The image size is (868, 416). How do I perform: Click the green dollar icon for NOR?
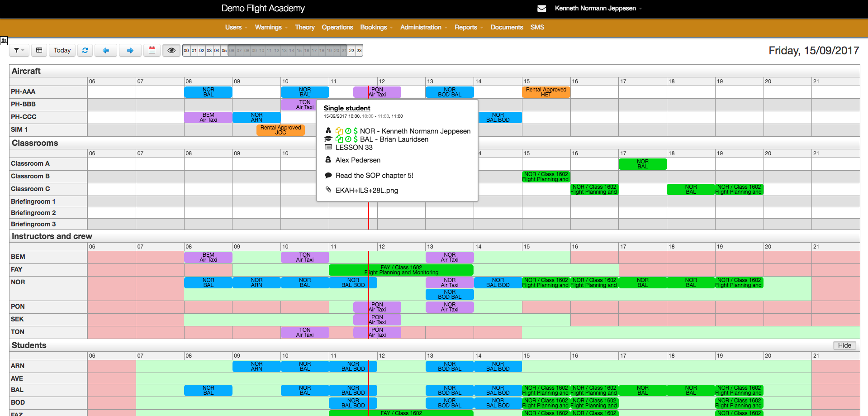(x=356, y=131)
